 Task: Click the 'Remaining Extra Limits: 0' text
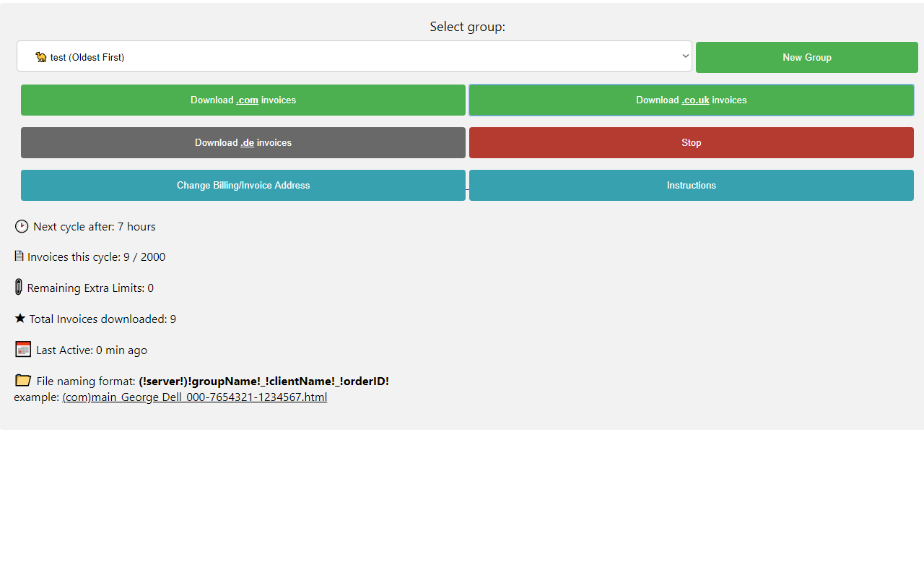(90, 288)
